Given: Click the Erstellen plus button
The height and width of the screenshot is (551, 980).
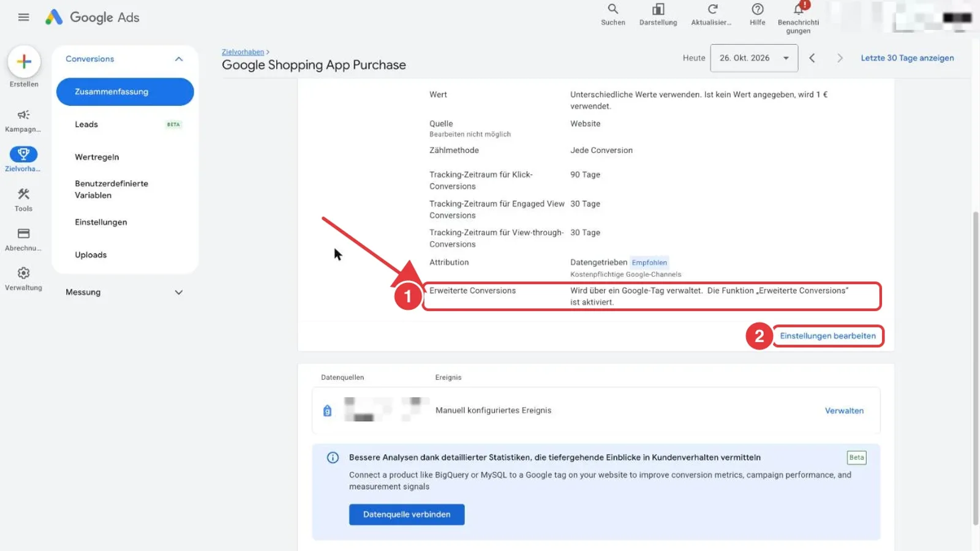Looking at the screenshot, I should click(x=24, y=61).
